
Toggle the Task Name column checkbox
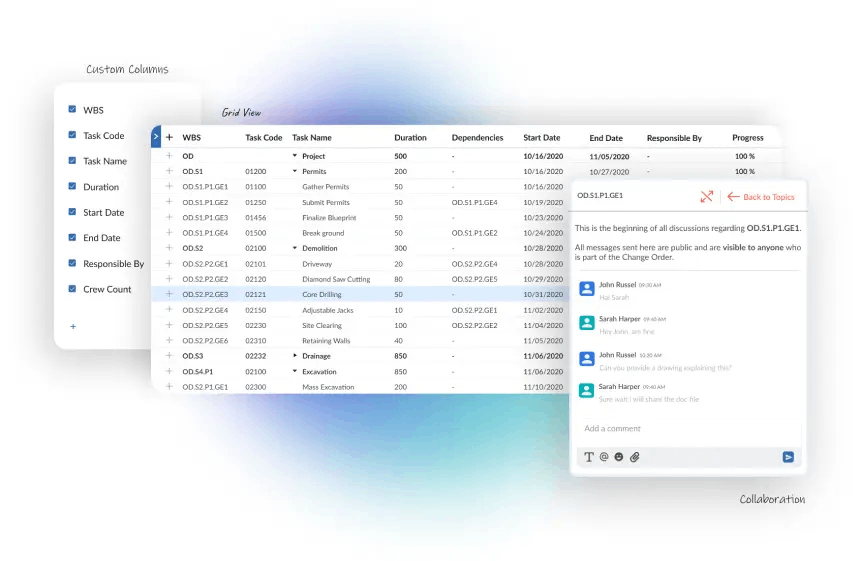[x=72, y=161]
